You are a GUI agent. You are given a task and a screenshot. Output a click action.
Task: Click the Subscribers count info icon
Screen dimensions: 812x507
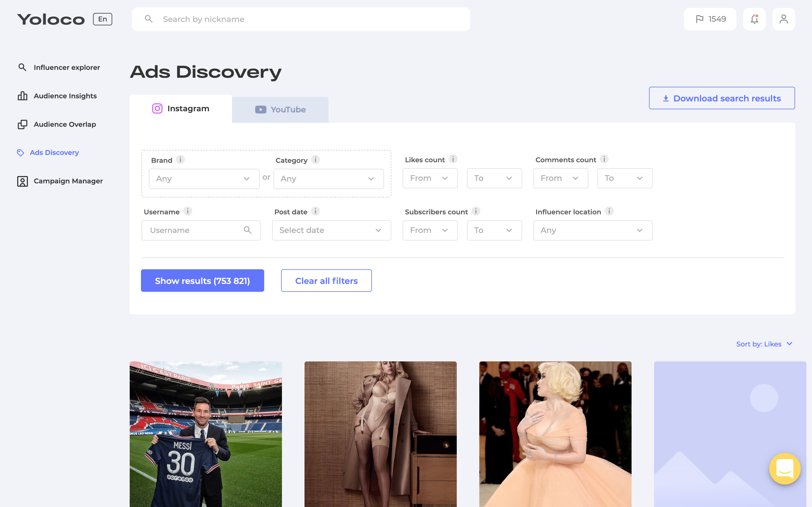475,211
